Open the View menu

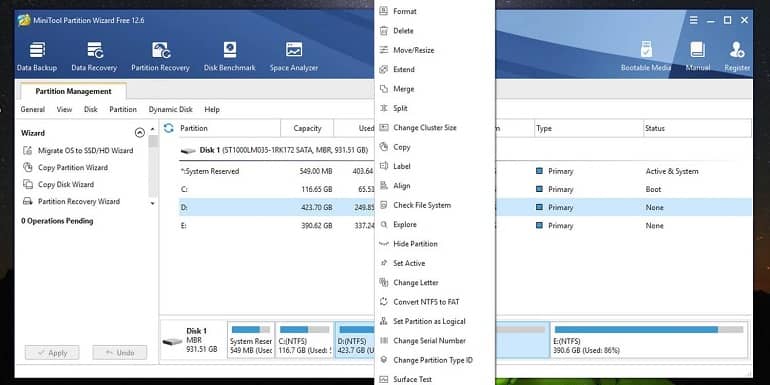tap(64, 110)
